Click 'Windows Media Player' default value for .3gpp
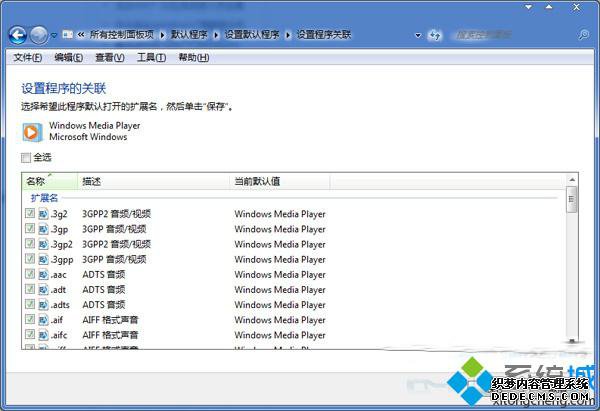The image size is (600, 411). coord(280,260)
